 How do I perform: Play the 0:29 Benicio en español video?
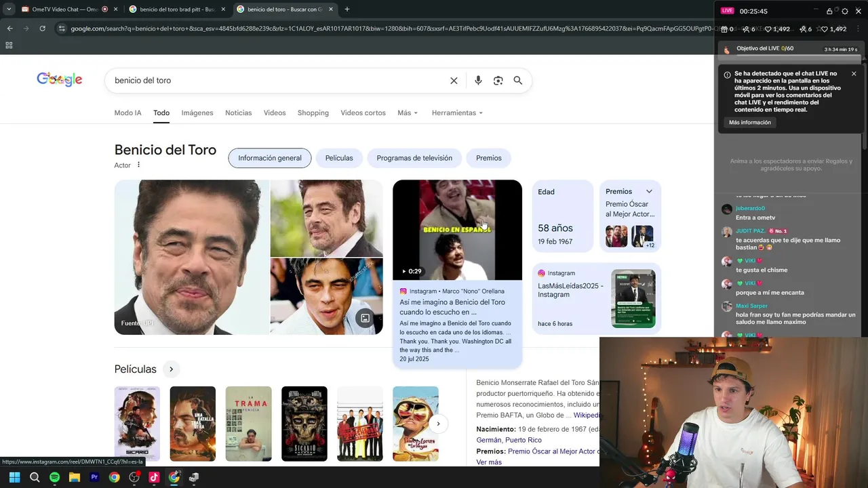(457, 230)
